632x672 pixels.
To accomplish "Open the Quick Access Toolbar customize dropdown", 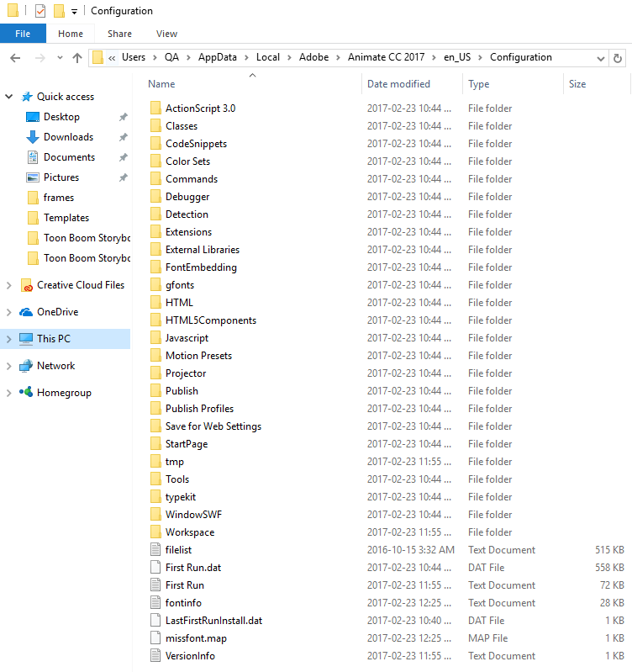I will coord(74,12).
